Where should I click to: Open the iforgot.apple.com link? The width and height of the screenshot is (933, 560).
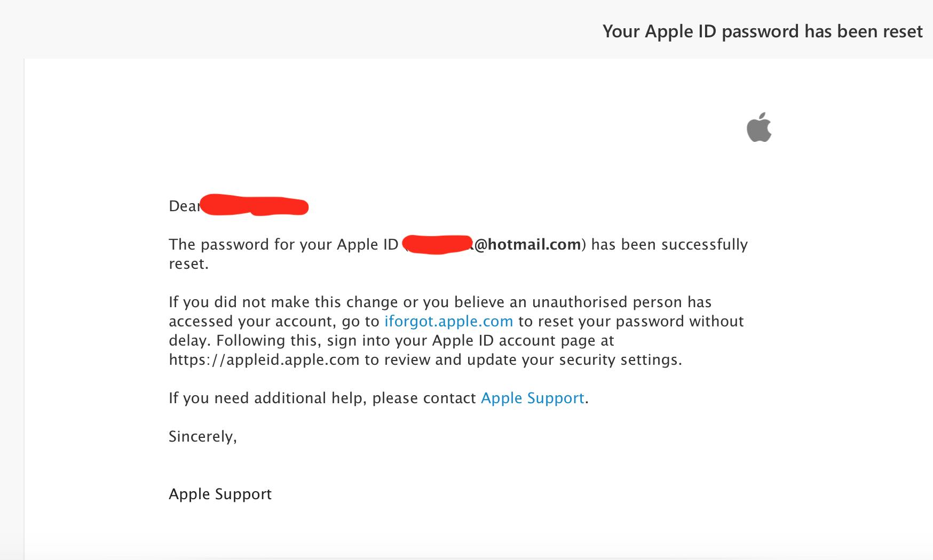tap(448, 321)
